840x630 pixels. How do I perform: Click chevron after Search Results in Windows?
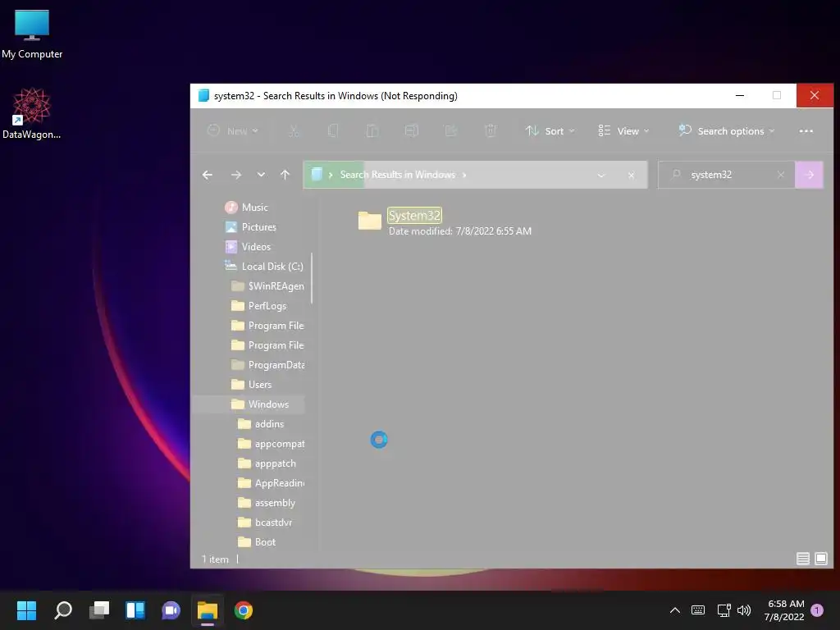[464, 175]
